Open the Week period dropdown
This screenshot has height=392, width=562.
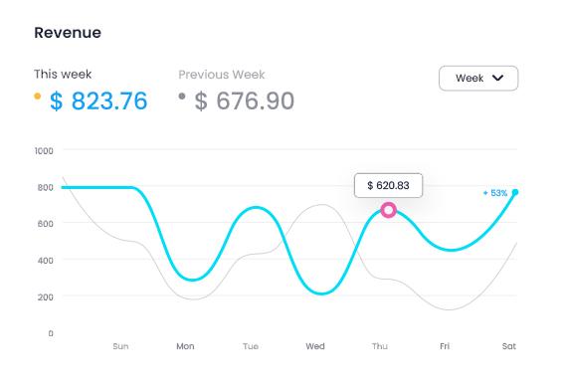[x=478, y=79]
